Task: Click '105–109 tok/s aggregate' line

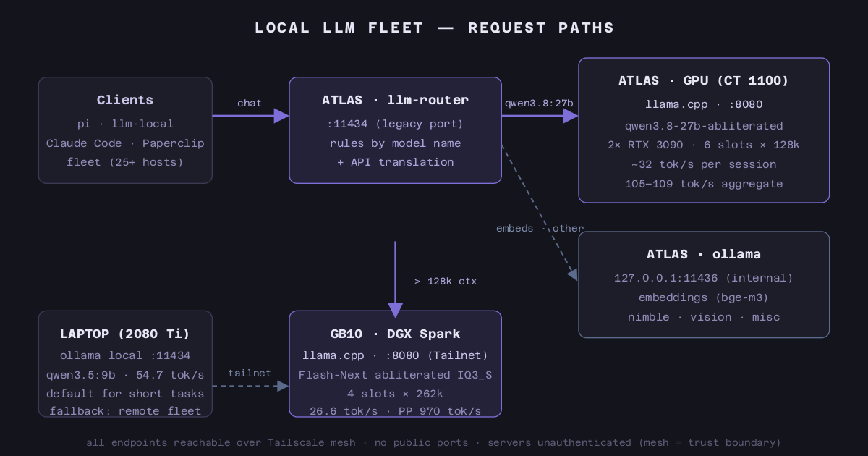Action: [x=704, y=184]
